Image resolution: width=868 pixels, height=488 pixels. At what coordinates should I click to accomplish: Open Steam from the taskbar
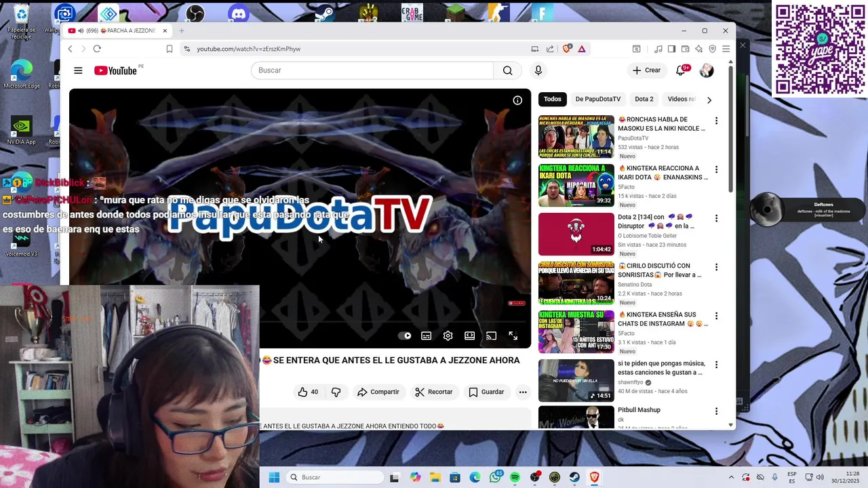pyautogui.click(x=574, y=477)
